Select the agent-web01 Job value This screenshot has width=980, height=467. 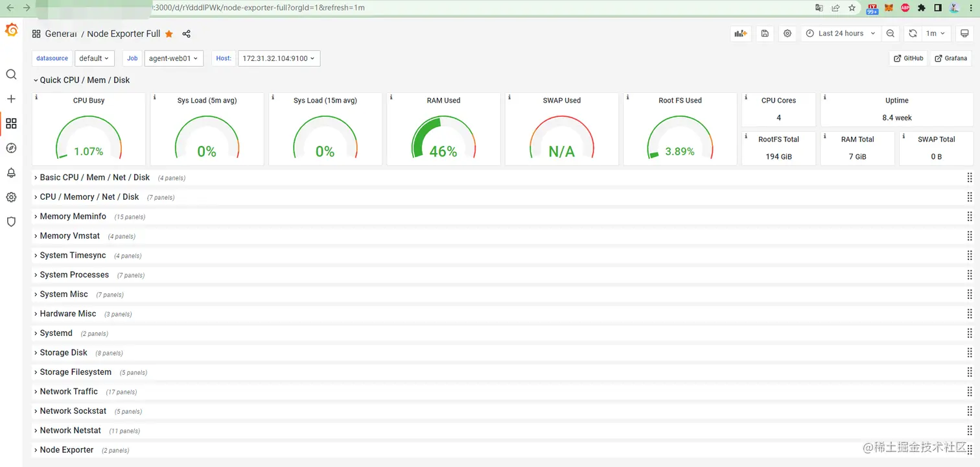(173, 58)
